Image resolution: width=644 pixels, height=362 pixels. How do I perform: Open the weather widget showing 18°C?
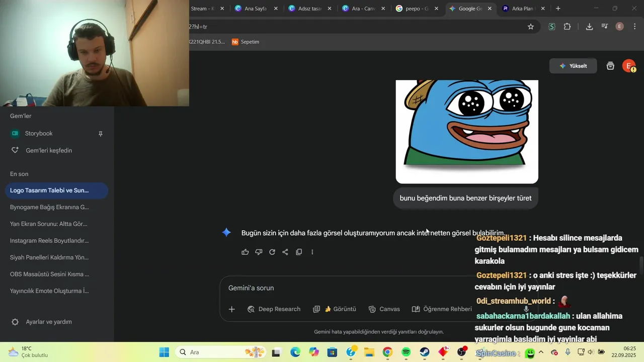click(x=28, y=352)
